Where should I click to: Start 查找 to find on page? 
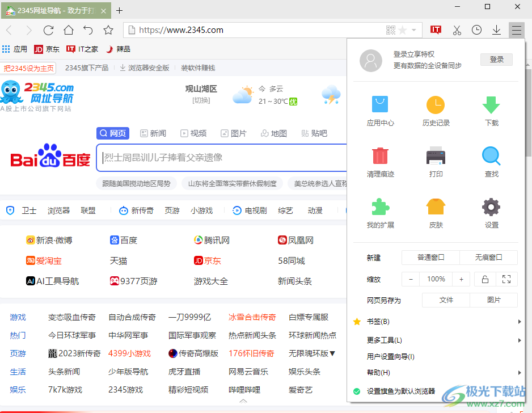click(491, 161)
